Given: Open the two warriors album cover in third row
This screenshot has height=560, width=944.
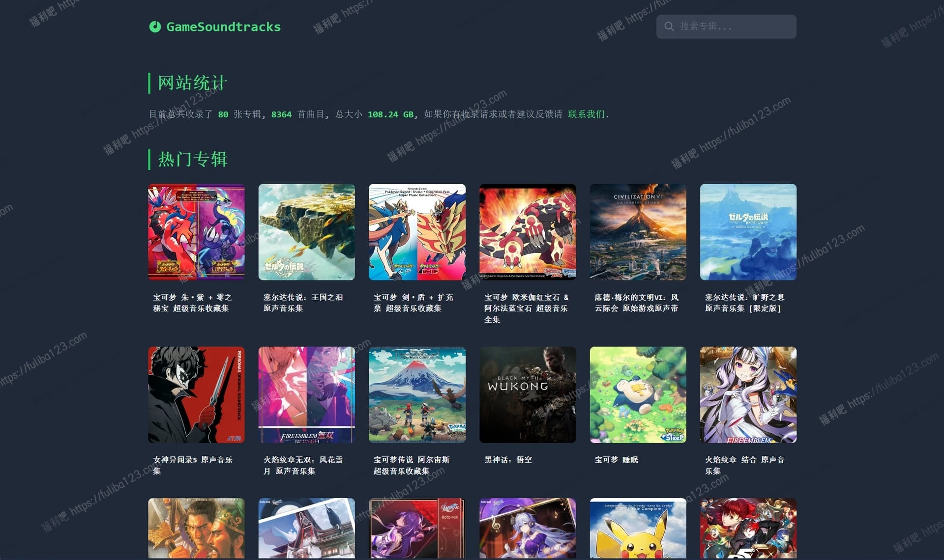Looking at the screenshot, I should pos(196,529).
